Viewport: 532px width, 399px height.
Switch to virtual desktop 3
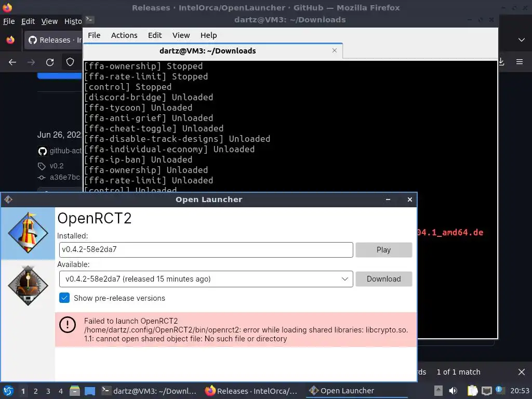click(x=48, y=391)
